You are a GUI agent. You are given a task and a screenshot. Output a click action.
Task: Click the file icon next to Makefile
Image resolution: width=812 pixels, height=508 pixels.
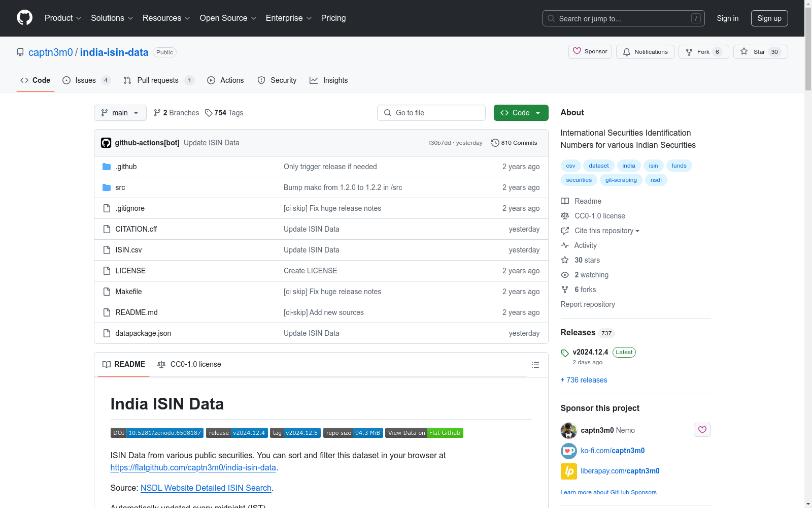pyautogui.click(x=107, y=292)
